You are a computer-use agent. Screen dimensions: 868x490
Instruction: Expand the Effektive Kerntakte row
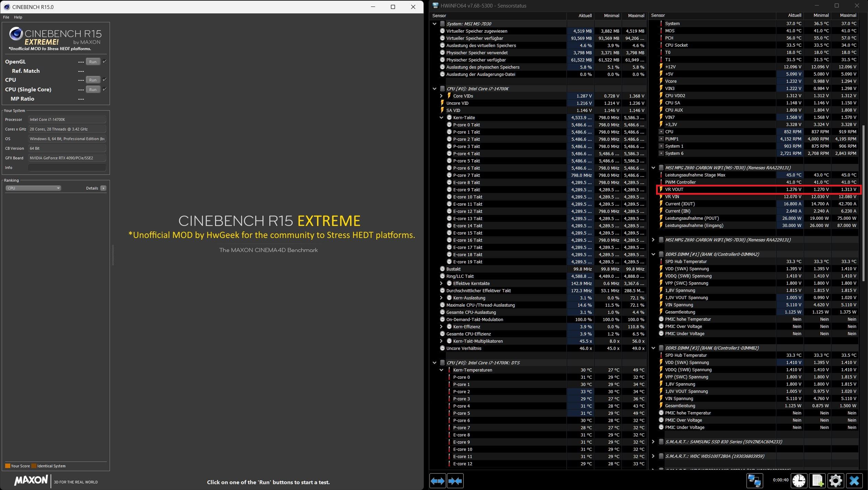[x=441, y=283]
